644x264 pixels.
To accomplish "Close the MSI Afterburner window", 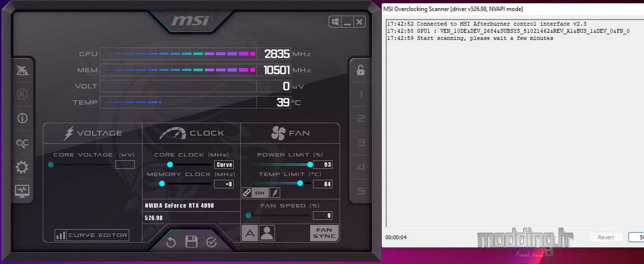I will pos(359,22).
